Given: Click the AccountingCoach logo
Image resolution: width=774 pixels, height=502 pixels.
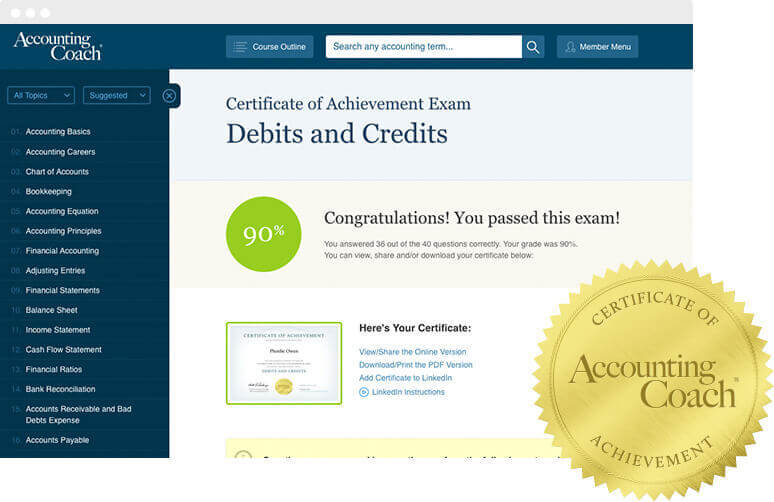Looking at the screenshot, I should (58, 46).
